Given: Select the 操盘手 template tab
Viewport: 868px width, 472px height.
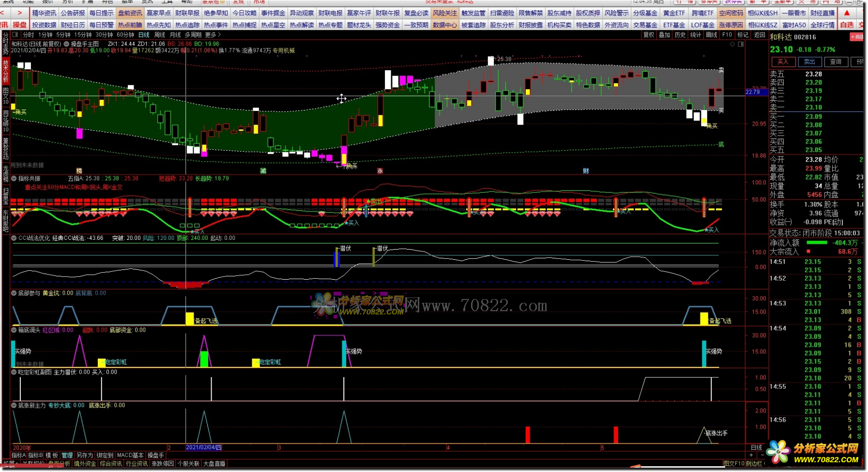Looking at the screenshot, I should (155, 456).
